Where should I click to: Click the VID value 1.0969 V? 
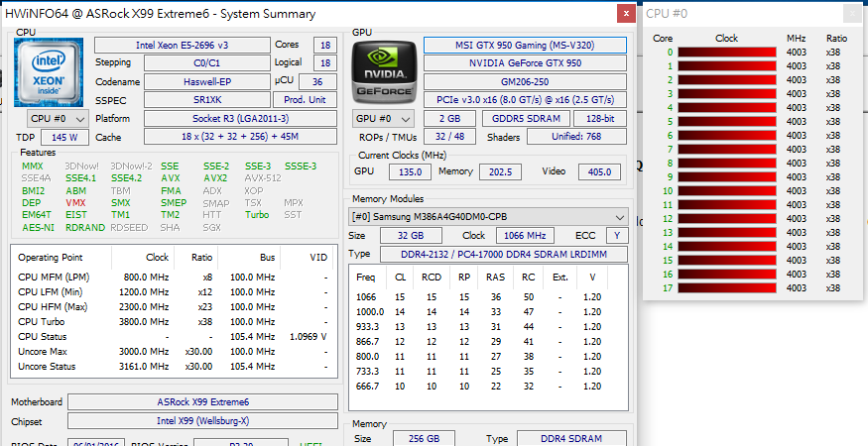[308, 336]
